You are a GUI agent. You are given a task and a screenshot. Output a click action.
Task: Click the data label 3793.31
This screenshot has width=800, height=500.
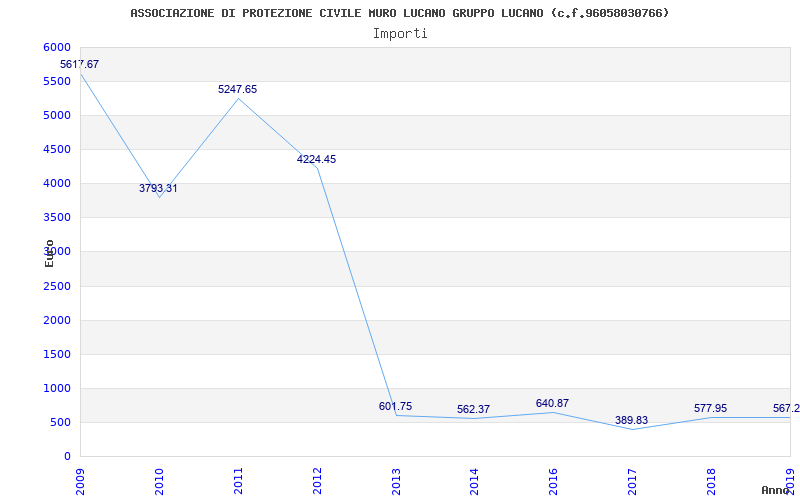pos(158,188)
